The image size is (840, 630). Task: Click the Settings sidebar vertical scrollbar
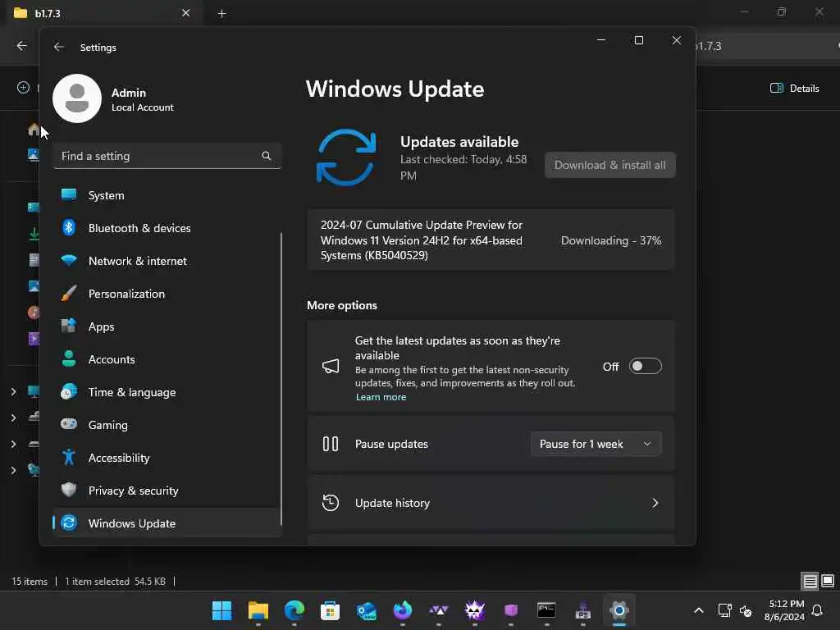click(x=281, y=378)
